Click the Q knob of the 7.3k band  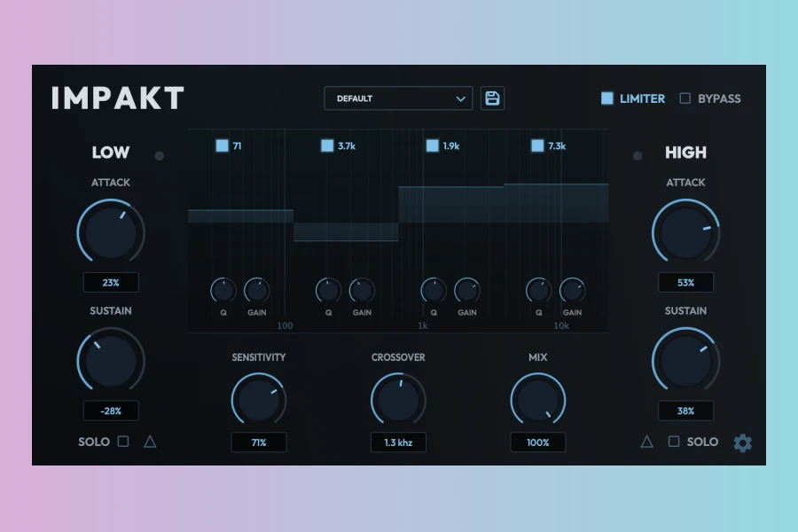click(x=538, y=291)
